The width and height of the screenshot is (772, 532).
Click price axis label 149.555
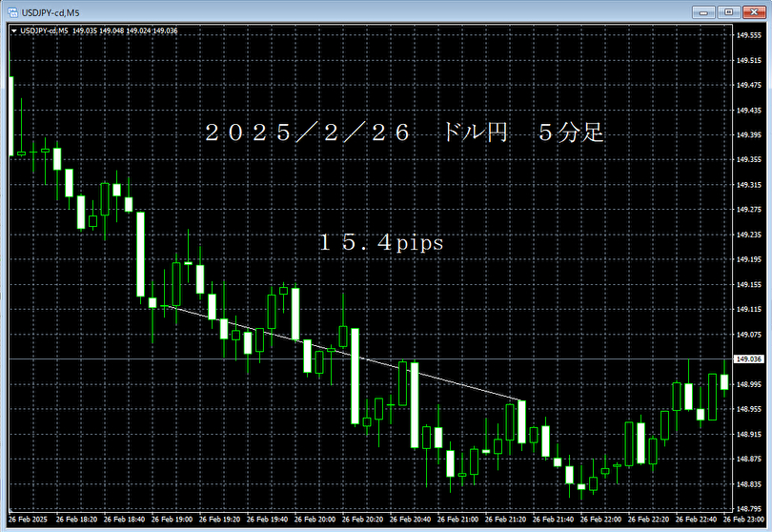pos(749,35)
